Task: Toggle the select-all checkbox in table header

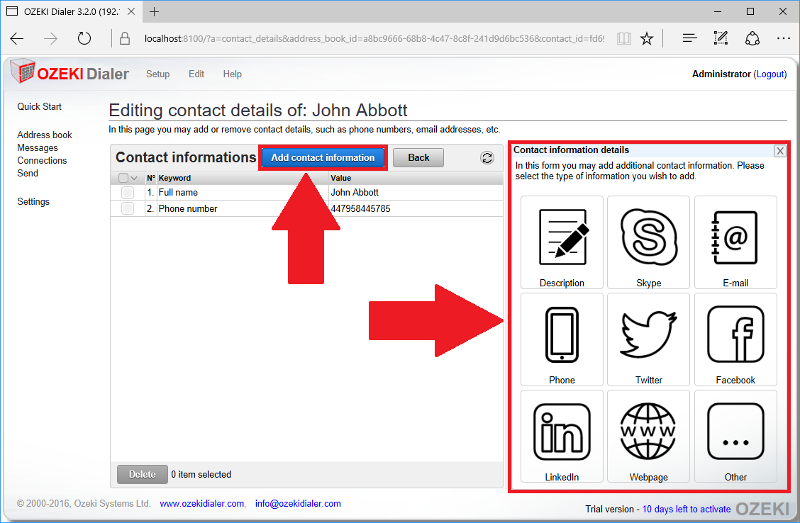Action: click(x=123, y=178)
